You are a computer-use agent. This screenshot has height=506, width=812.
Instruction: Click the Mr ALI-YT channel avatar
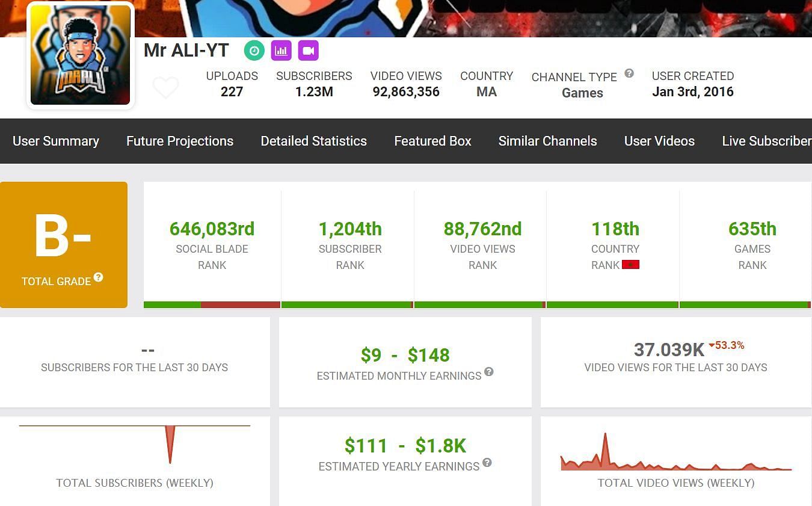click(x=80, y=55)
